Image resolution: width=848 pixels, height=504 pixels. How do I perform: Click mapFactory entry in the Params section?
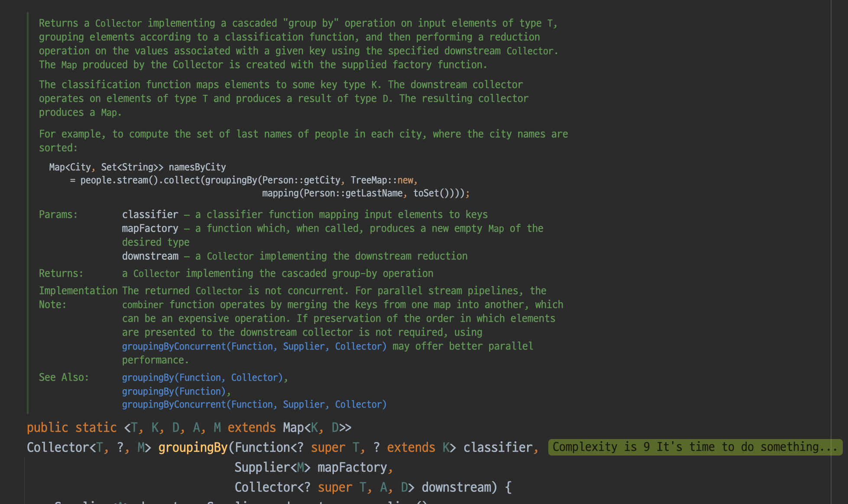coord(150,228)
